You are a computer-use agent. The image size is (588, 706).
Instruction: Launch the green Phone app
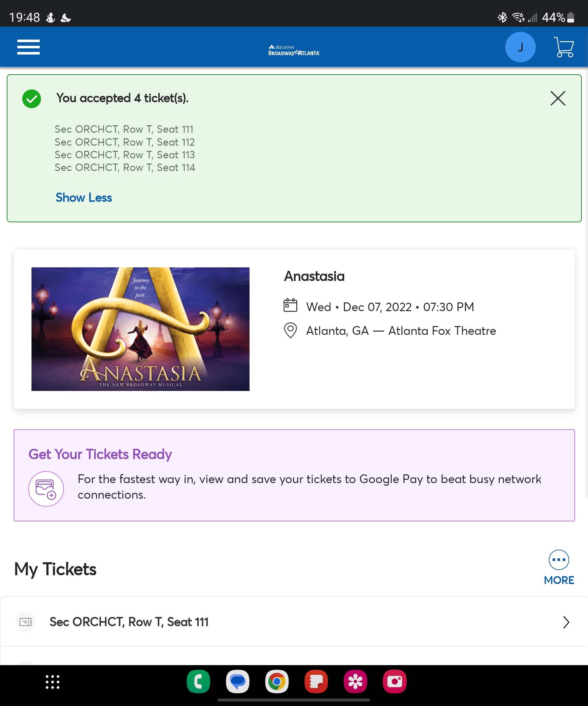[x=198, y=681]
